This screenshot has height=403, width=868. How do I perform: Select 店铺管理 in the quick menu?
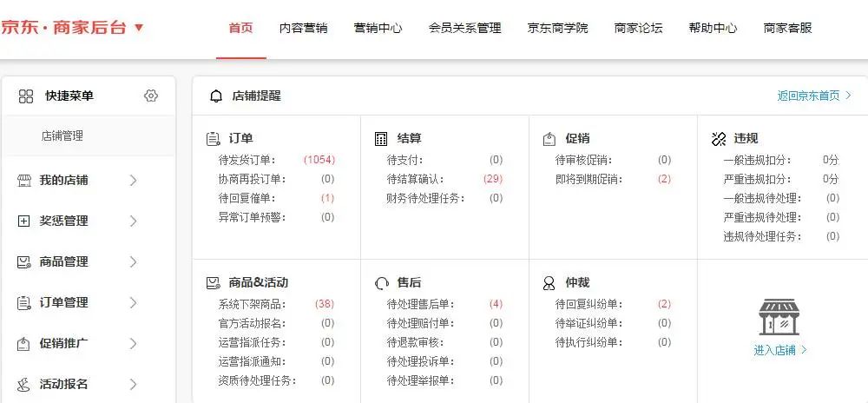tap(62, 136)
